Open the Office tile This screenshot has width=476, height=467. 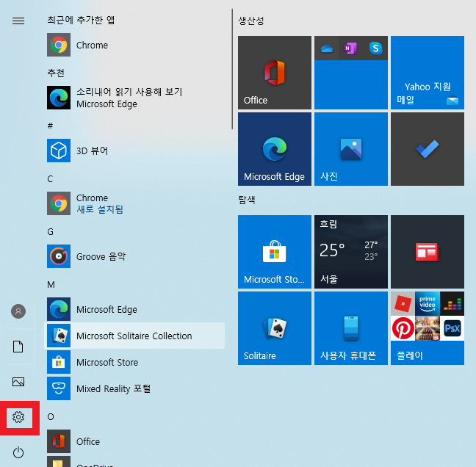(275, 73)
